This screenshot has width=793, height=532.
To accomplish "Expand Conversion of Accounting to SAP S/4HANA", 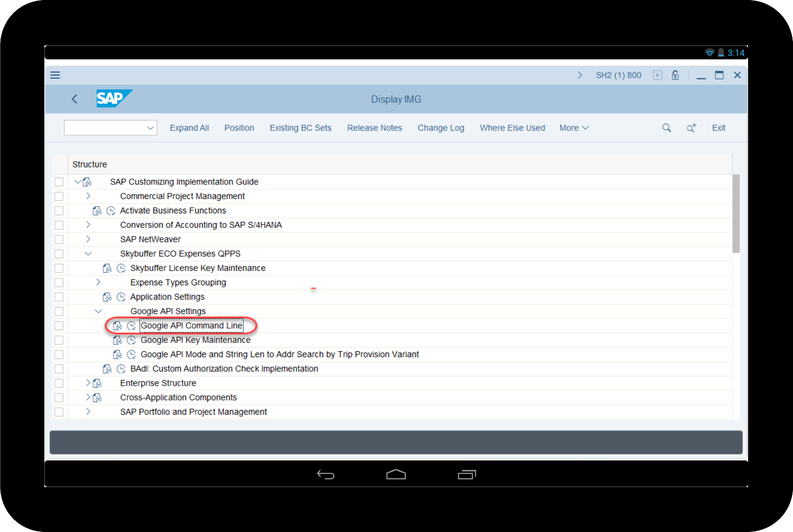I will (88, 225).
